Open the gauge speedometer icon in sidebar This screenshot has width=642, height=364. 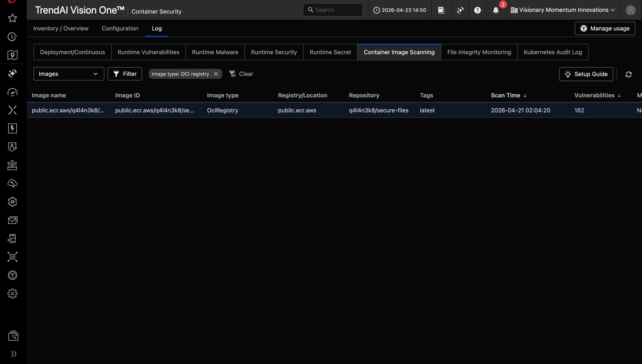[x=12, y=92]
